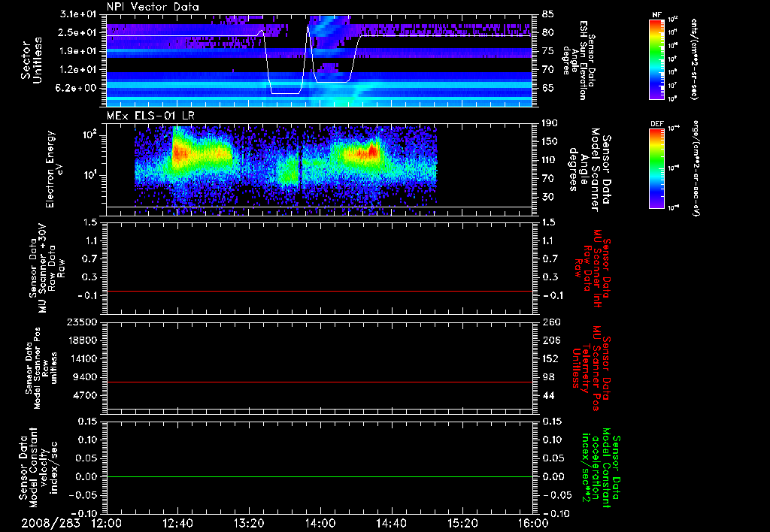Click the '13:20' time tick label
The height and width of the screenshot is (532, 770).
(249, 524)
